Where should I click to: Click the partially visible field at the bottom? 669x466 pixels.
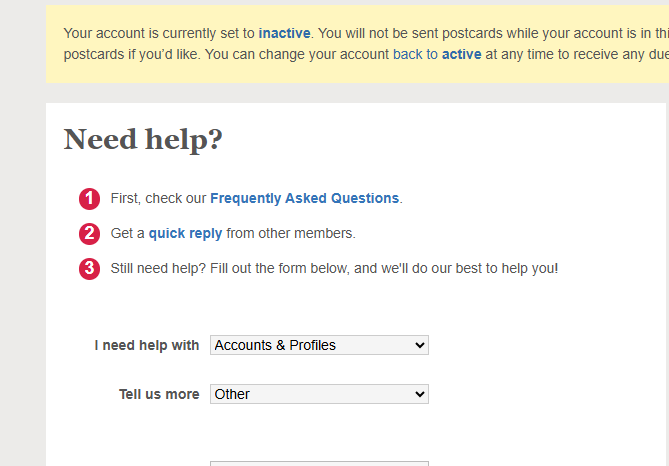tap(319, 463)
